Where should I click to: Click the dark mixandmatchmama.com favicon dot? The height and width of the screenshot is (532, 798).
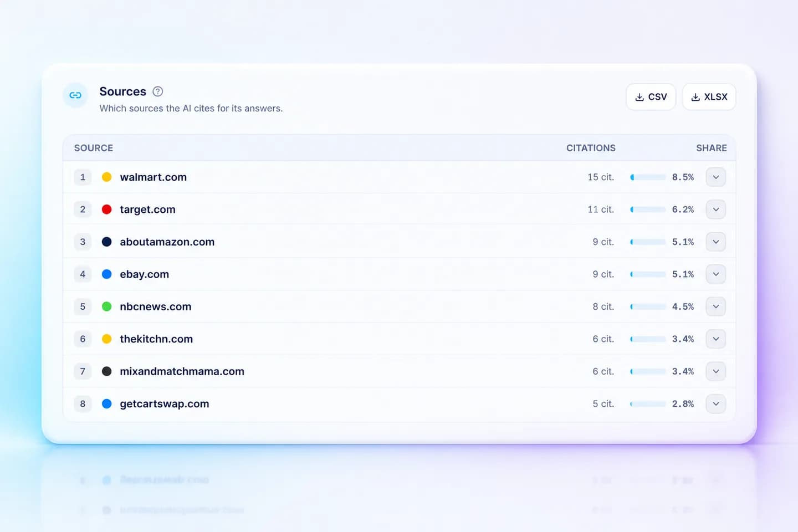pos(107,371)
